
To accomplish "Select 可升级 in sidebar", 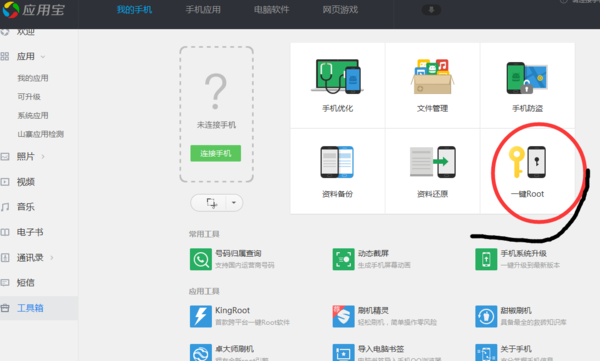I will 29,97.
